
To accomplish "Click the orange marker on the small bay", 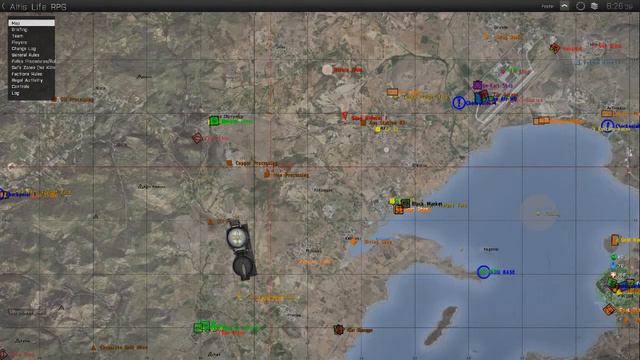I will click(x=353, y=242).
